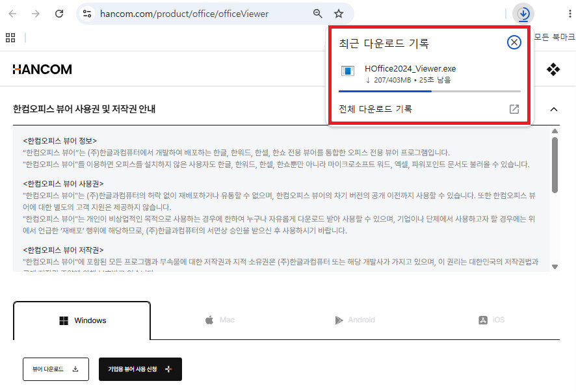This screenshot has height=392, width=576.
Task: Click the 기업용 뷰어 사용 신청 button
Action: pyautogui.click(x=140, y=369)
